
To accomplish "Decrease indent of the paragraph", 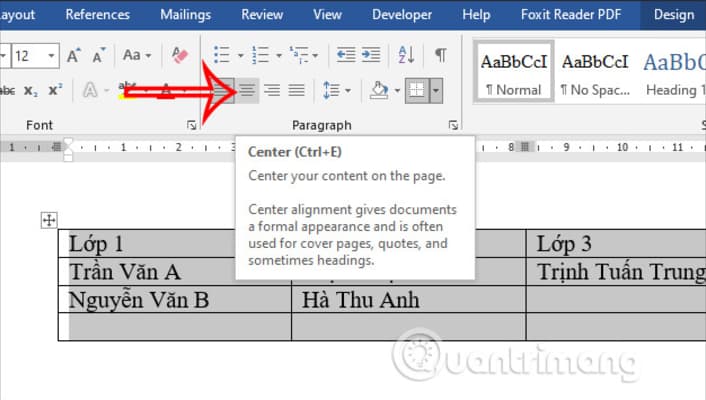I will click(346, 55).
